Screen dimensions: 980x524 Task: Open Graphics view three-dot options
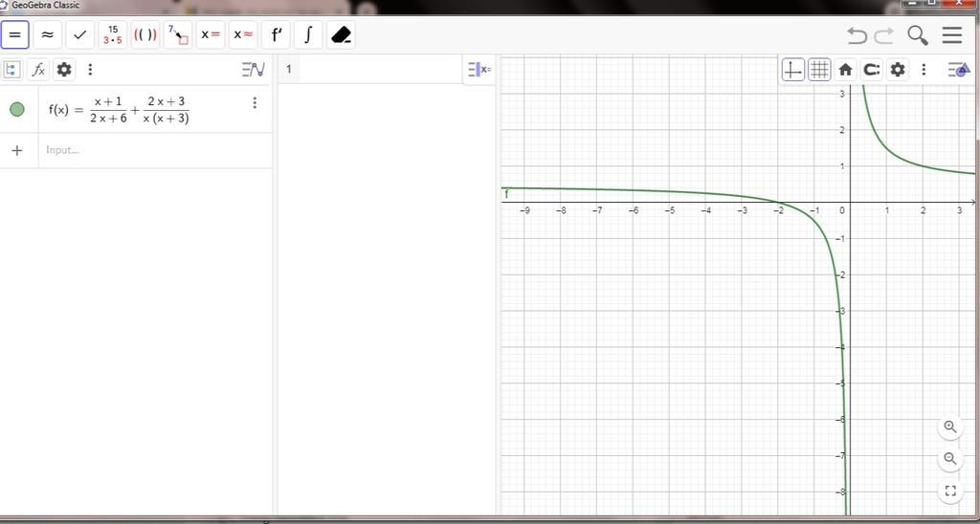(924, 70)
